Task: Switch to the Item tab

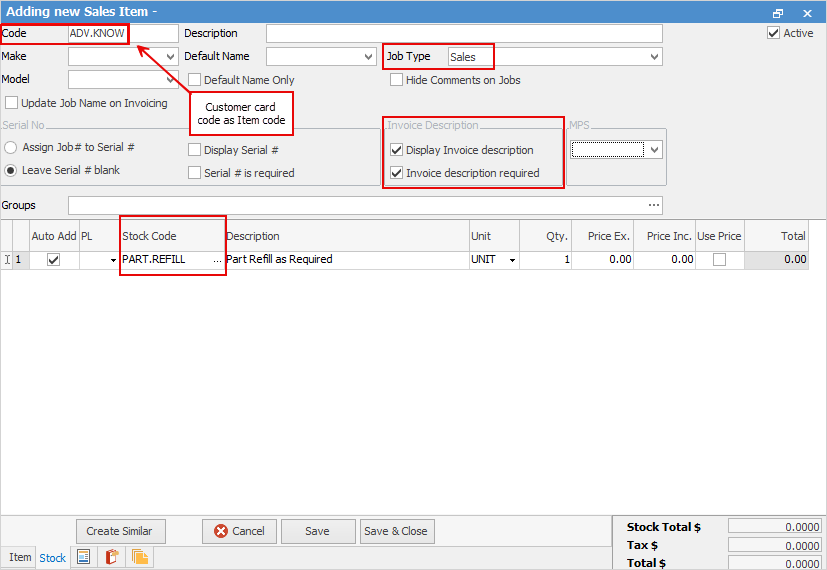Action: 20,557
